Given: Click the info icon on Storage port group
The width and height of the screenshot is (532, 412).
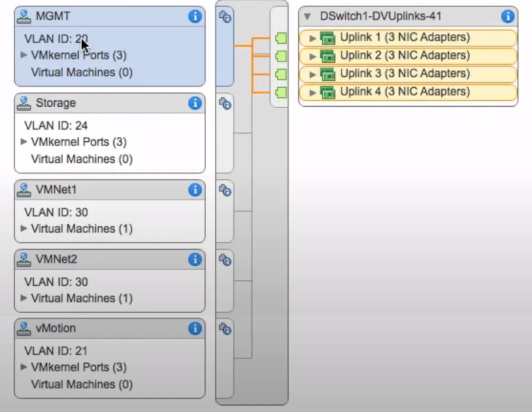Looking at the screenshot, I should [195, 103].
